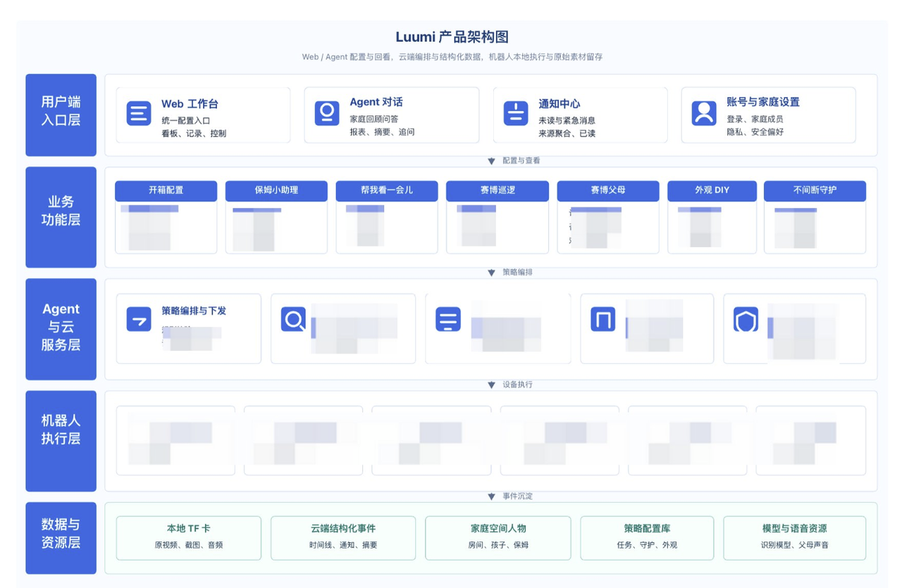This screenshot has height=588, width=902.
Task: Click the 机器人执行层 layer label
Action: click(x=61, y=441)
